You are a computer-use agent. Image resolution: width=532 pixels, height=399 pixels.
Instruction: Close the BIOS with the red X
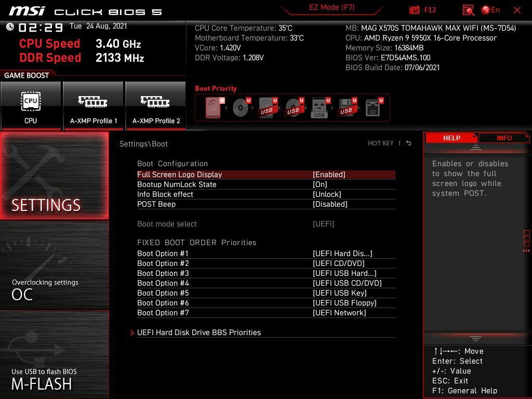517,10
